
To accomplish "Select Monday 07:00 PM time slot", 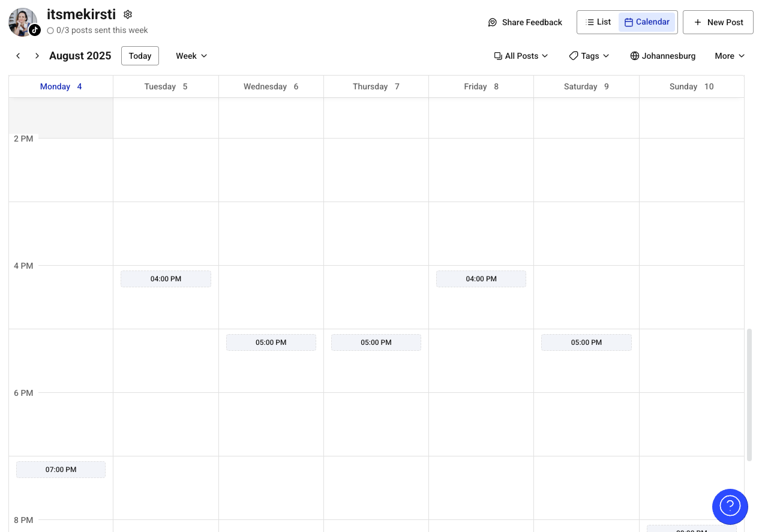I will [x=61, y=470].
